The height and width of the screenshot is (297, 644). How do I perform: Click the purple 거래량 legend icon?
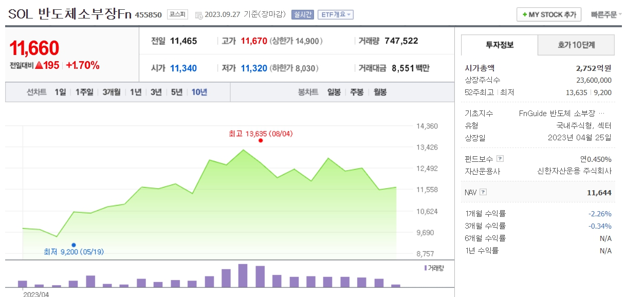pyautogui.click(x=426, y=268)
